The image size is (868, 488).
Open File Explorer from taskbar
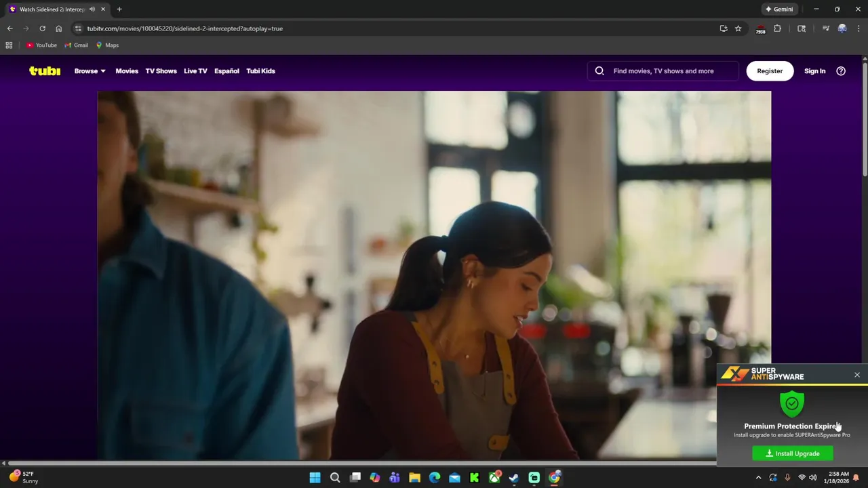coord(414,478)
